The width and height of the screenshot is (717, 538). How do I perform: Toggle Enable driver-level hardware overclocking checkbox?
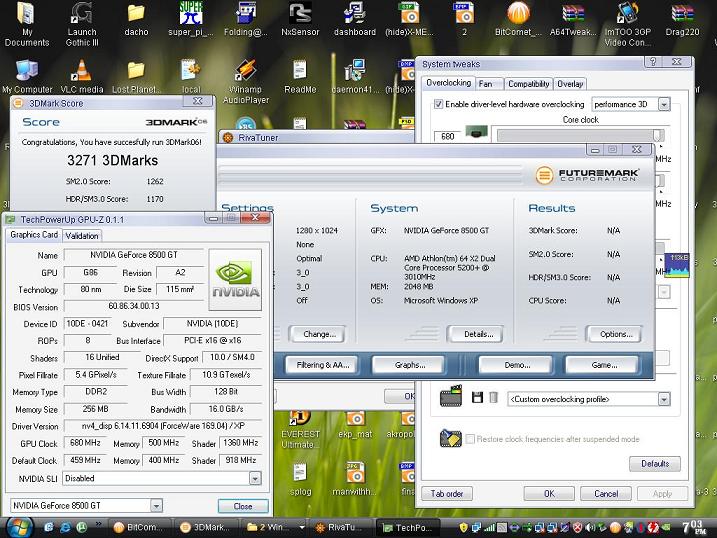pos(438,104)
